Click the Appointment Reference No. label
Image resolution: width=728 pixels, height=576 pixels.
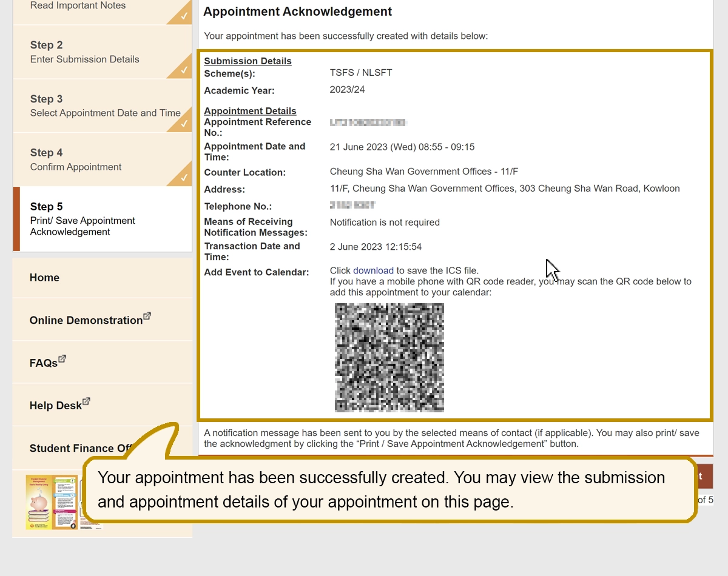click(x=257, y=127)
